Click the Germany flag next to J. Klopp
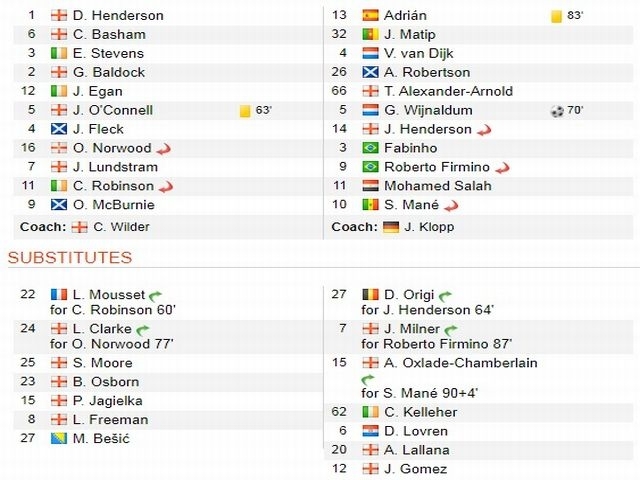640x480 pixels. tap(391, 227)
